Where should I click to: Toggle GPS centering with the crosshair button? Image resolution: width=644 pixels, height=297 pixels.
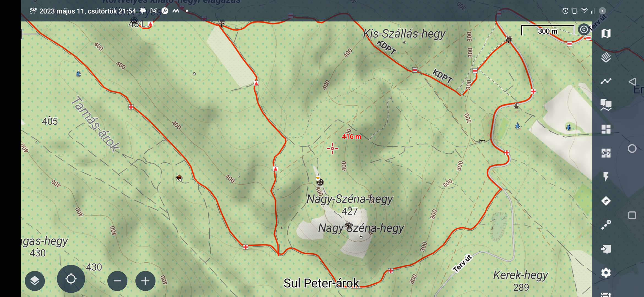coord(71,279)
